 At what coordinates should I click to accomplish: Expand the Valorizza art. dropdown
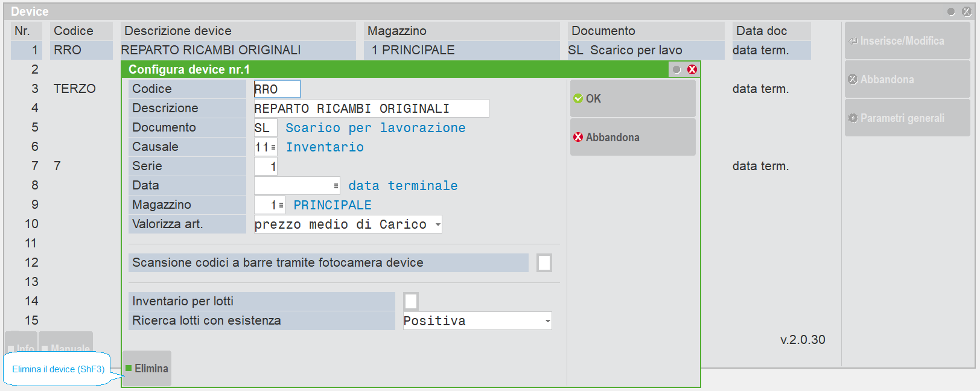[x=437, y=224]
